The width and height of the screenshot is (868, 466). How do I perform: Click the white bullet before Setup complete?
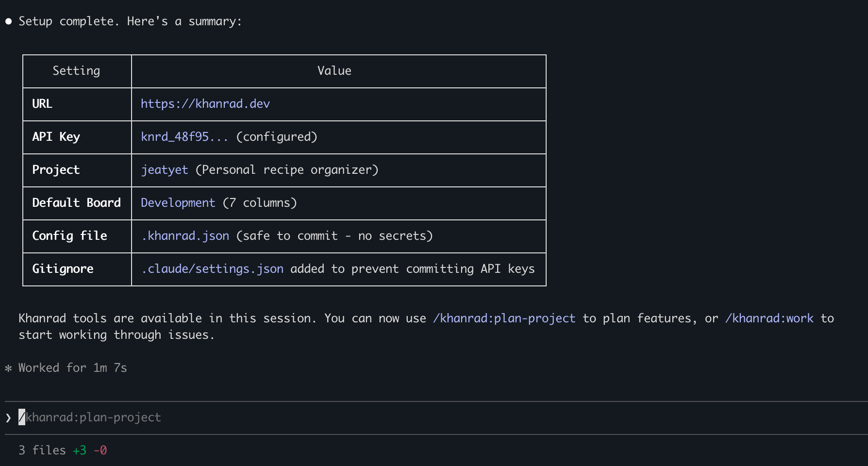pos(8,21)
